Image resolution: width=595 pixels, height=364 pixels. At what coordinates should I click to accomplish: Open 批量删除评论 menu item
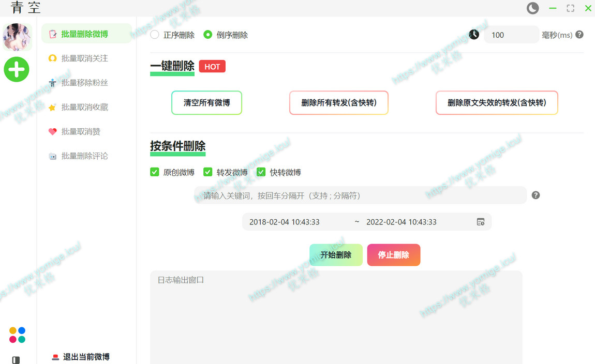click(84, 156)
